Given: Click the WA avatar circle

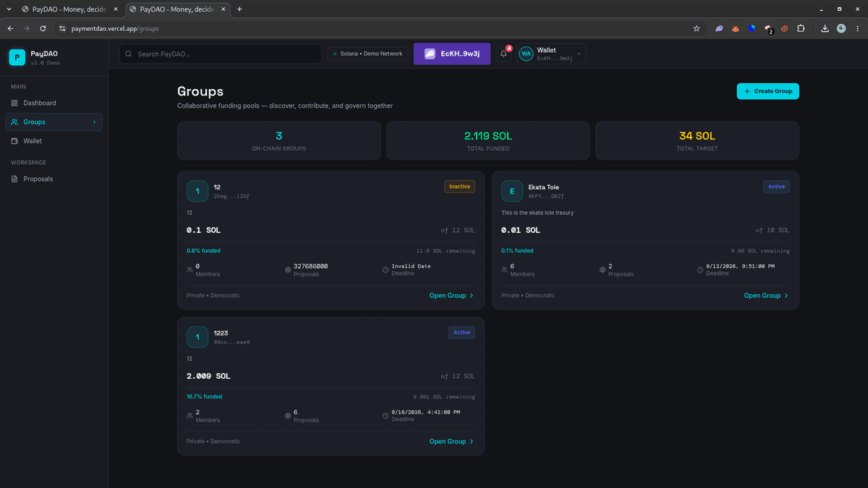Looking at the screenshot, I should 526,53.
